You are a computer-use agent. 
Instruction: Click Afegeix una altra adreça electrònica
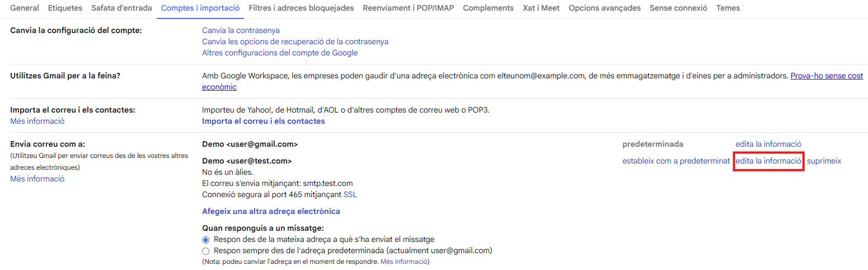tap(271, 211)
